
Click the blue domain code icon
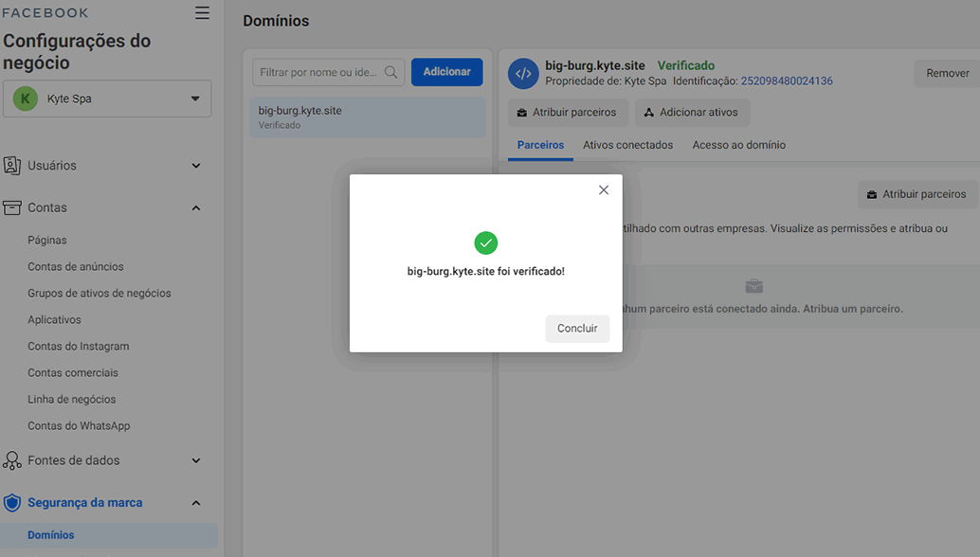(523, 74)
